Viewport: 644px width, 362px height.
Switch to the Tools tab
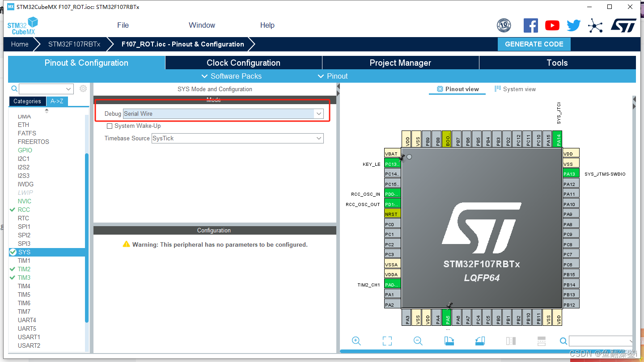(x=557, y=63)
